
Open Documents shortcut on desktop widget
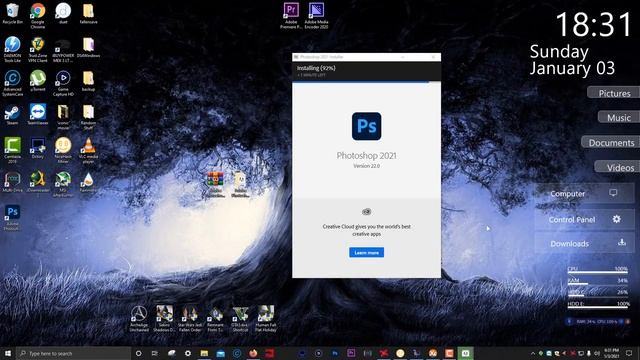click(x=611, y=142)
